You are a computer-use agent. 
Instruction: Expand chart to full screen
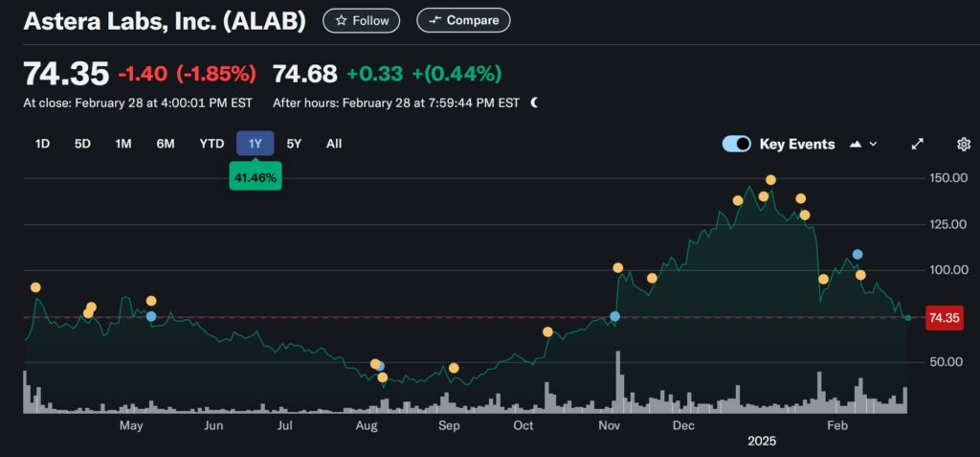tap(917, 144)
